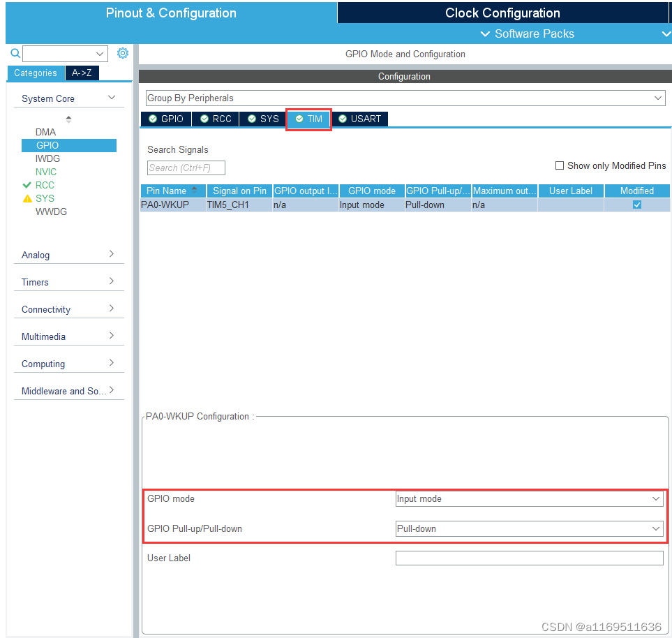Sort by GPIO output level column header
This screenshot has width=672, height=638.
click(306, 191)
